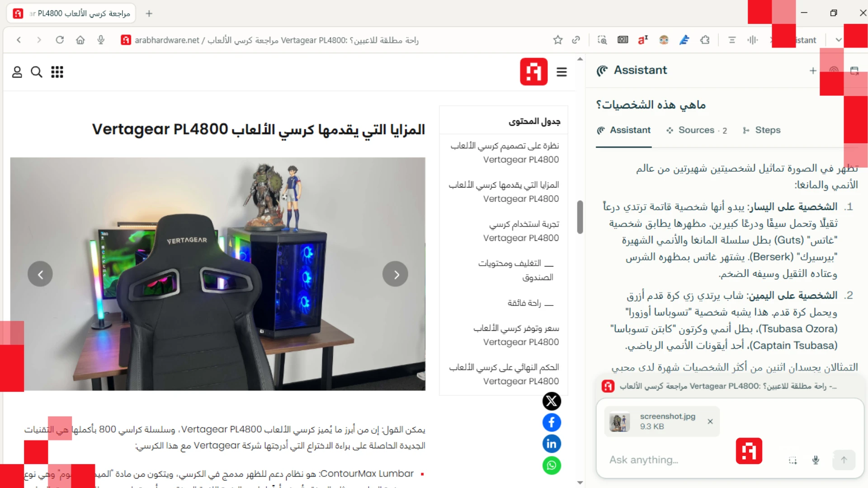
Task: Expand the toolbar overflow chevron dropdown
Action: [x=839, y=40]
